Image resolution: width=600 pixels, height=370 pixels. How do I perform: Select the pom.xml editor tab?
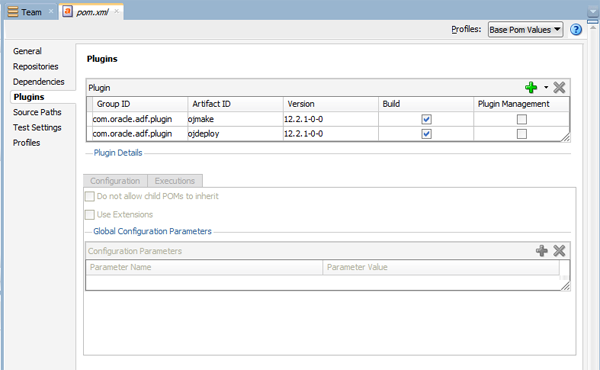coord(92,12)
